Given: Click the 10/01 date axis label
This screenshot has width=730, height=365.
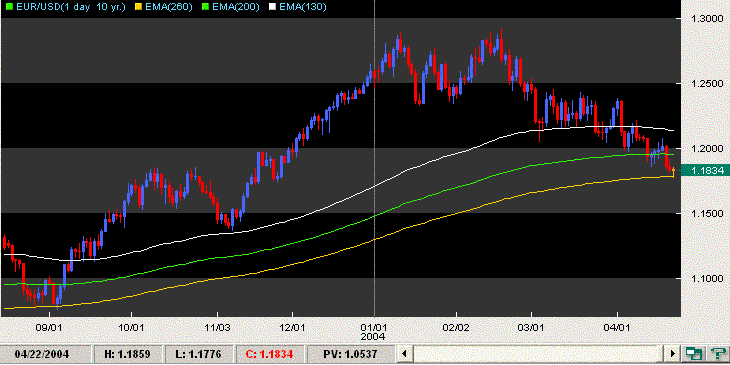Looking at the screenshot, I should click(x=131, y=327).
